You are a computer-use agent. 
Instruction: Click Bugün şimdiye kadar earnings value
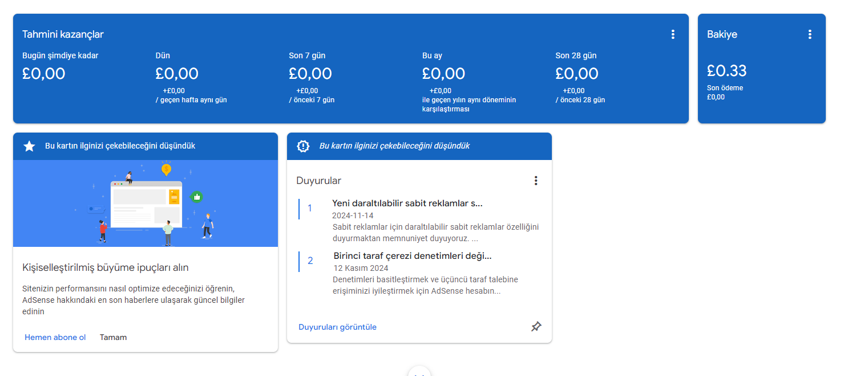(x=44, y=74)
